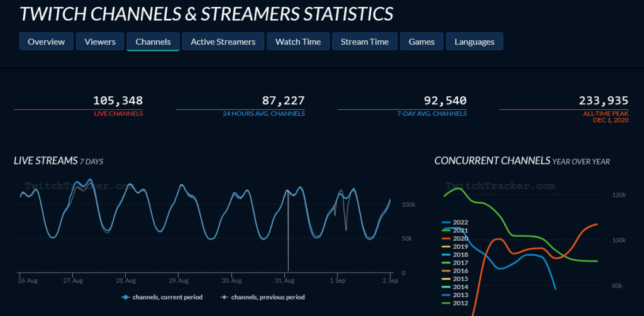Switch to the Viewers tab
644x316 pixels.
pyautogui.click(x=100, y=41)
